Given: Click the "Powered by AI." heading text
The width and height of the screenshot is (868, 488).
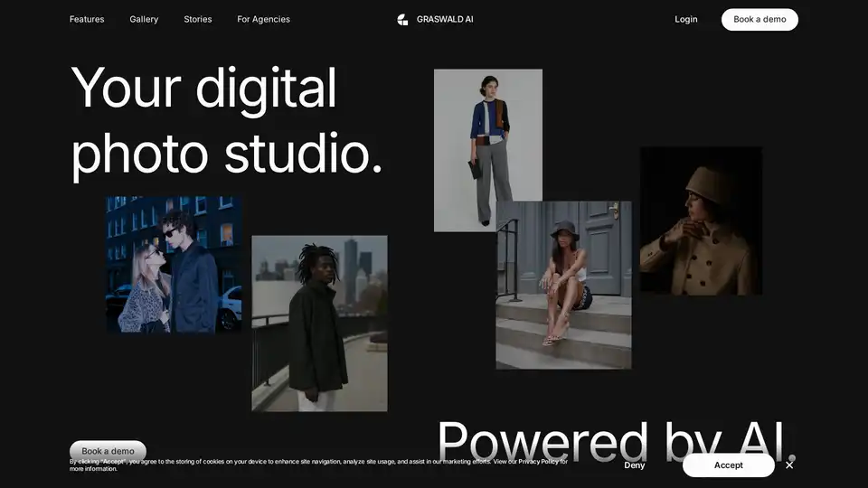Looking at the screenshot, I should pyautogui.click(x=617, y=441).
